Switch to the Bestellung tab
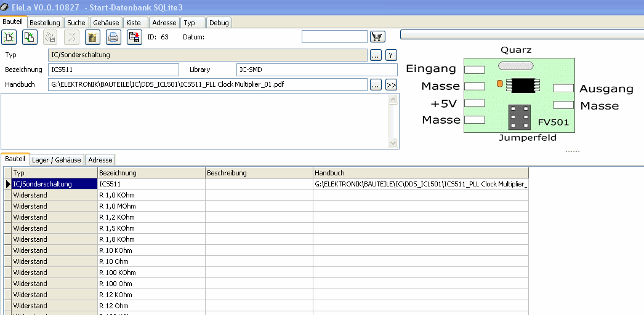Screen dimensions: 644x315 (x=45, y=23)
